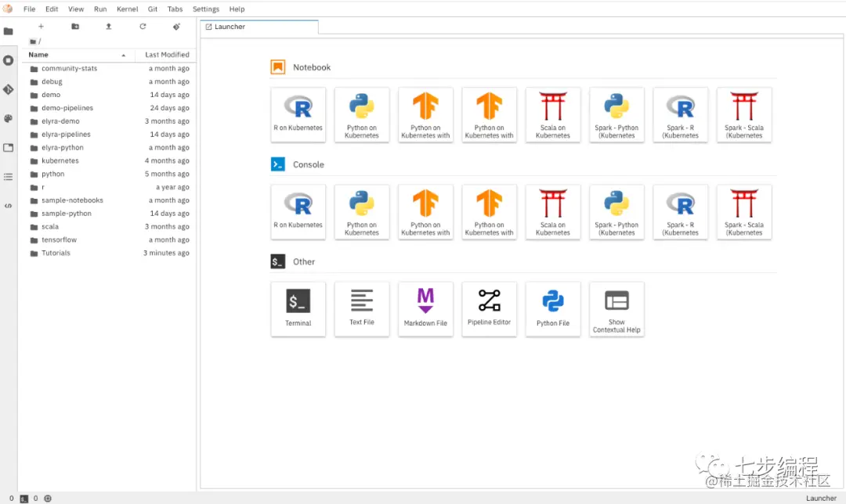The image size is (846, 504).
Task: Select the r folder
Action: (x=108, y=187)
